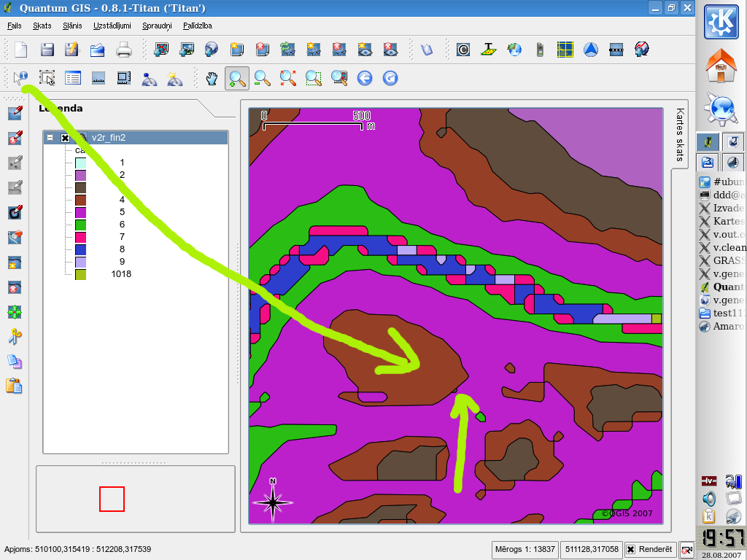
Task: Open the Slānis menu
Action: pyautogui.click(x=72, y=26)
